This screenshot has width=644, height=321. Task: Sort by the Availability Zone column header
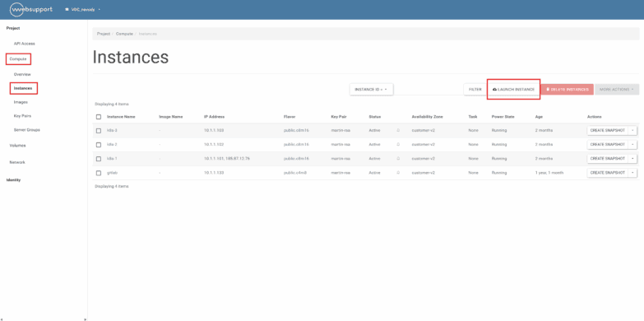pos(427,117)
